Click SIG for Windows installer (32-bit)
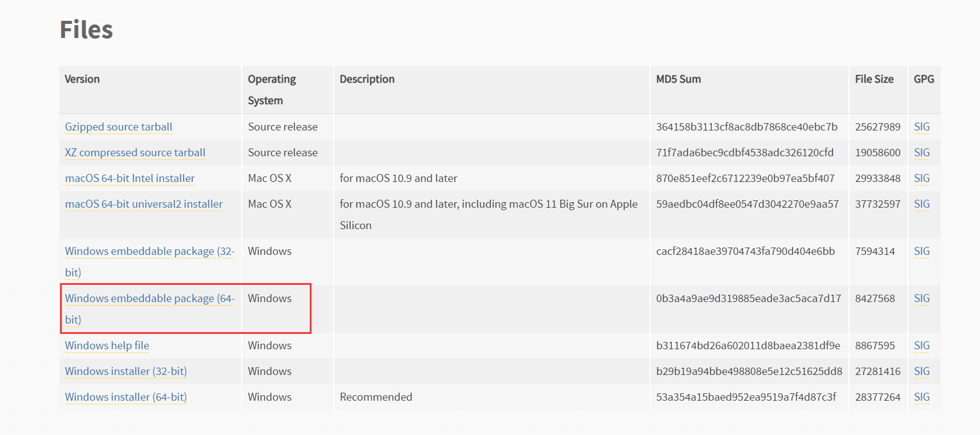The image size is (980, 435). click(x=921, y=371)
